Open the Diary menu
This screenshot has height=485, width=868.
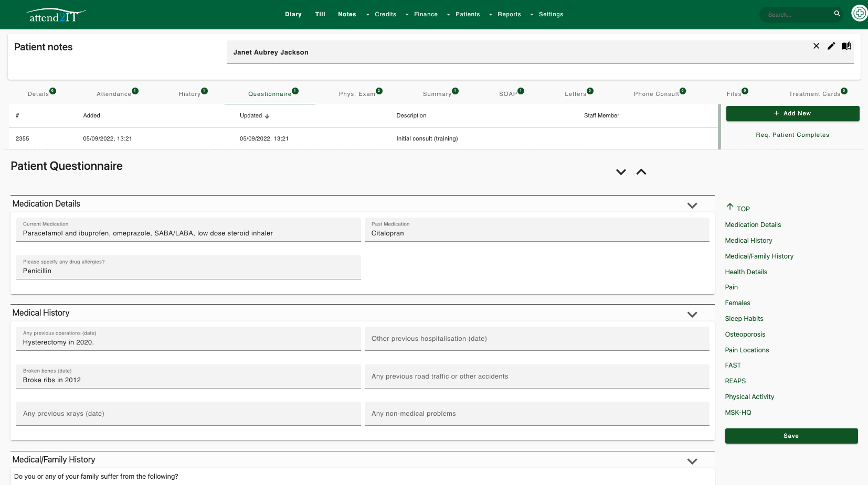coord(293,14)
